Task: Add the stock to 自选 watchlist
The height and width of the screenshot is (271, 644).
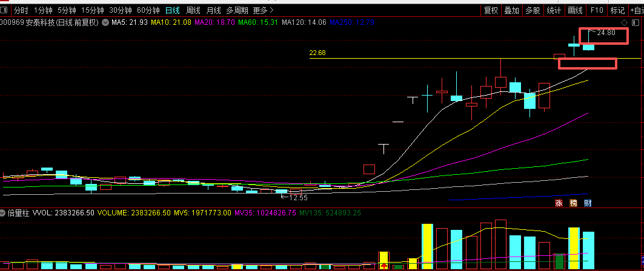Action: 636,10
